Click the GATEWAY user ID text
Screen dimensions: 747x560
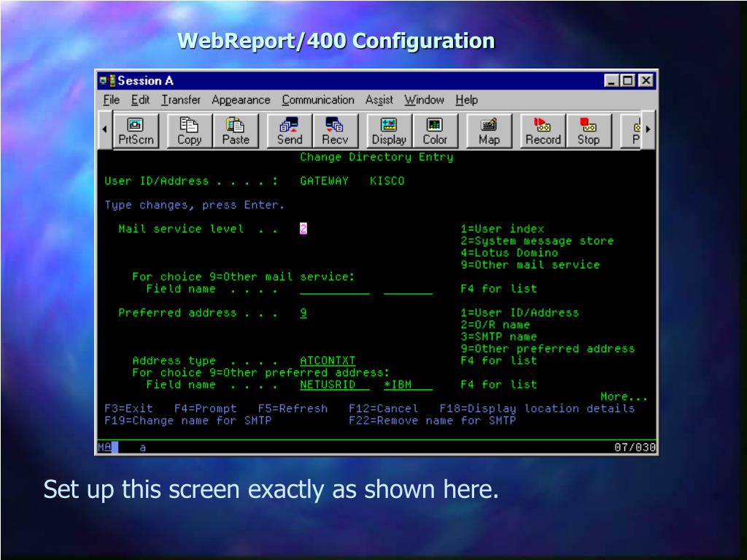[x=324, y=181]
